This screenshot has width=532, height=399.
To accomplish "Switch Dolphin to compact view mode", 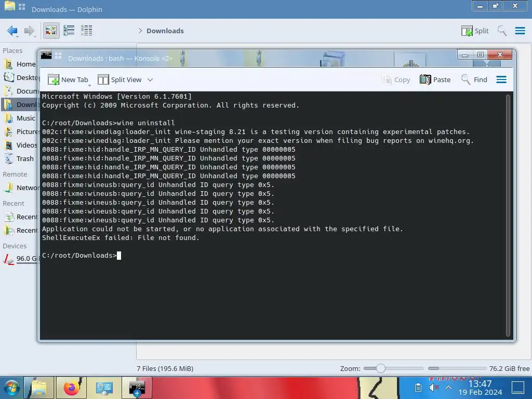I will pyautogui.click(x=69, y=31).
